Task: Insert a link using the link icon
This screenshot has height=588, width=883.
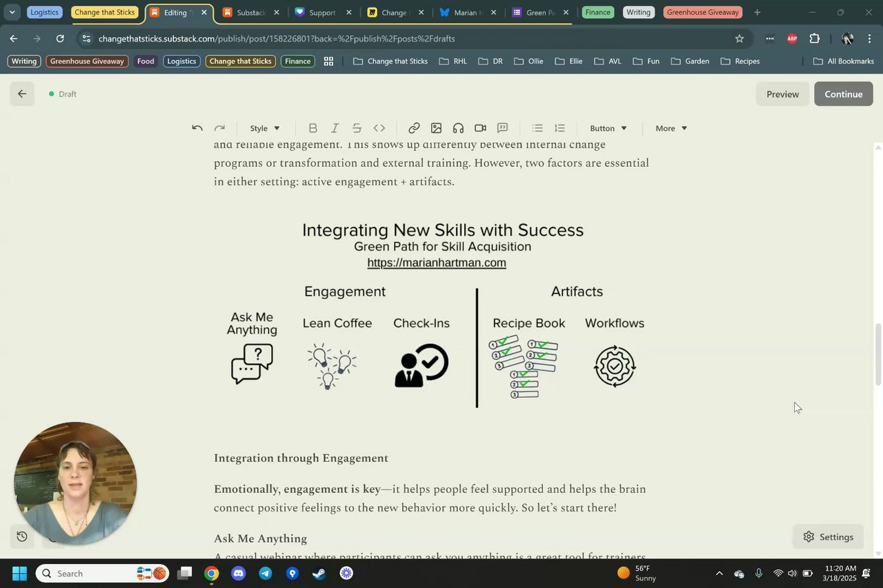Action: click(414, 128)
